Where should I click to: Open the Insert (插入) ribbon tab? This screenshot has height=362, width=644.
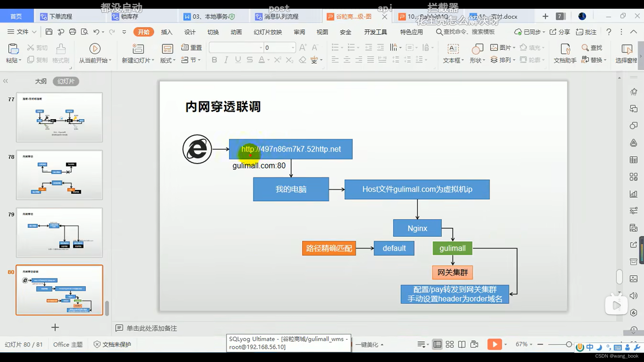click(x=167, y=32)
